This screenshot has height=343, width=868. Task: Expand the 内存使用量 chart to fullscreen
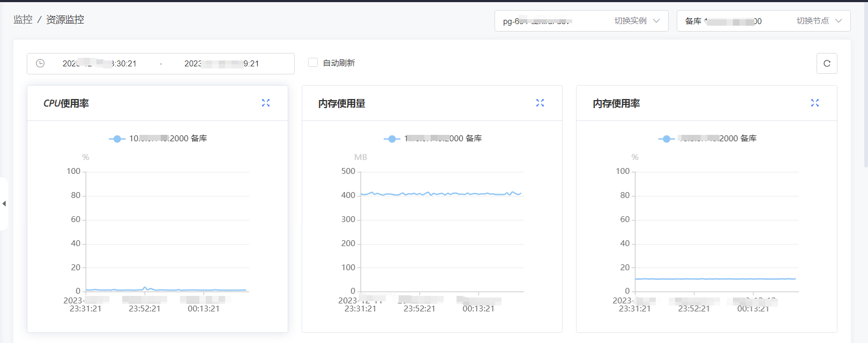pos(540,103)
